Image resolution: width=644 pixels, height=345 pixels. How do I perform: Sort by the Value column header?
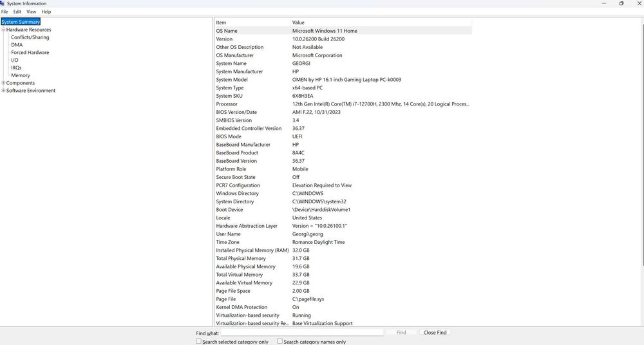(381, 23)
